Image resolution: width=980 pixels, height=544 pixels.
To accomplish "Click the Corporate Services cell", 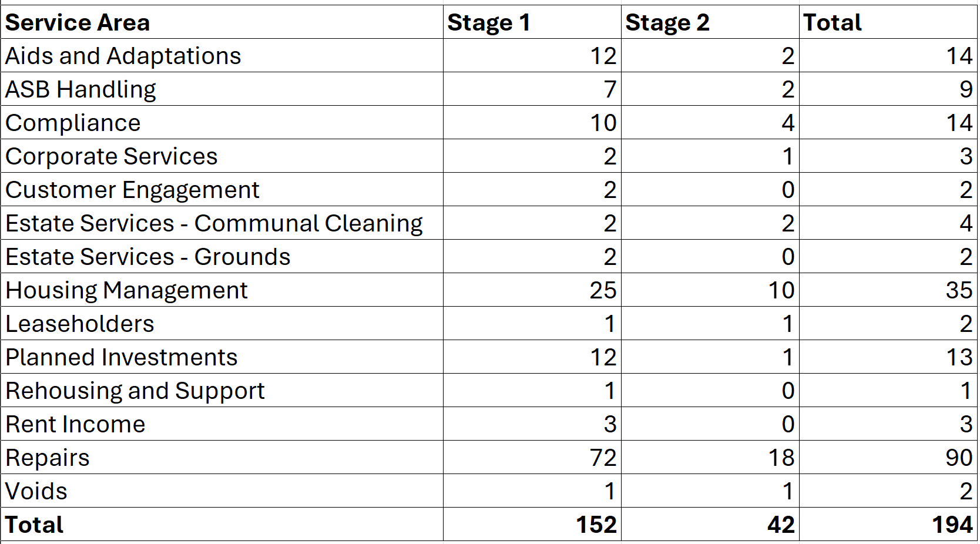I will point(112,157).
